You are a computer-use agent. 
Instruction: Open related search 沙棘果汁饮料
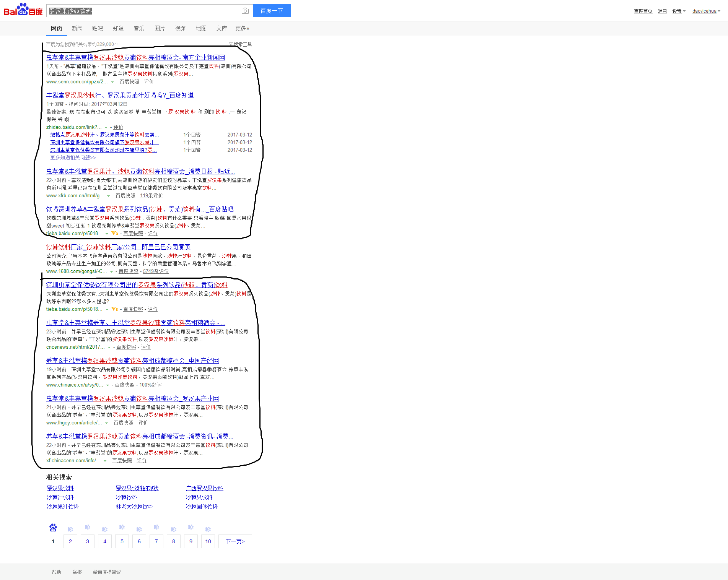[63, 507]
